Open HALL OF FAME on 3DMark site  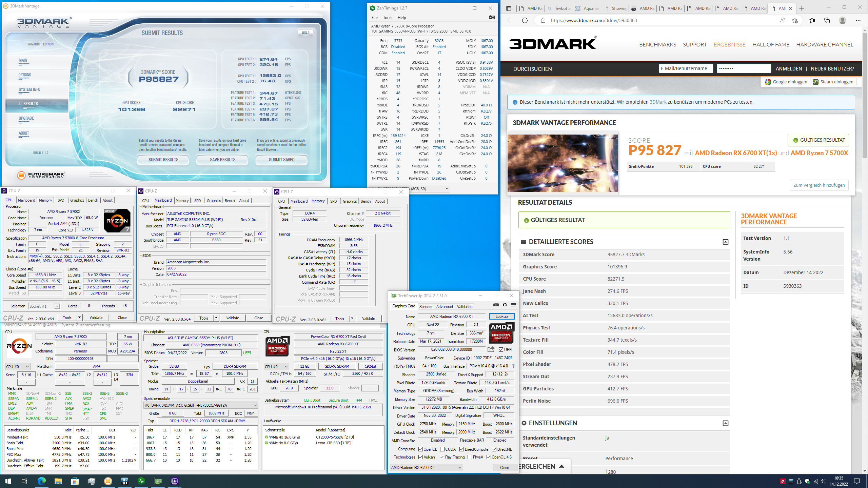771,45
